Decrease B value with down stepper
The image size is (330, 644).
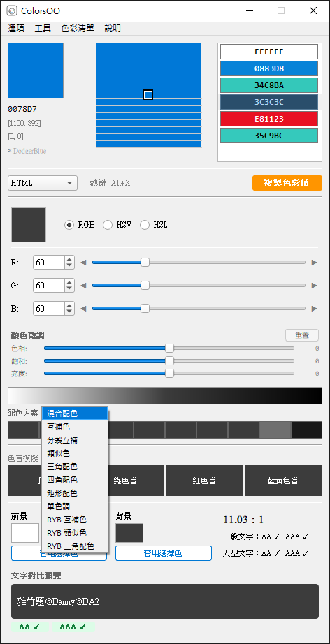pyautogui.click(x=69, y=312)
